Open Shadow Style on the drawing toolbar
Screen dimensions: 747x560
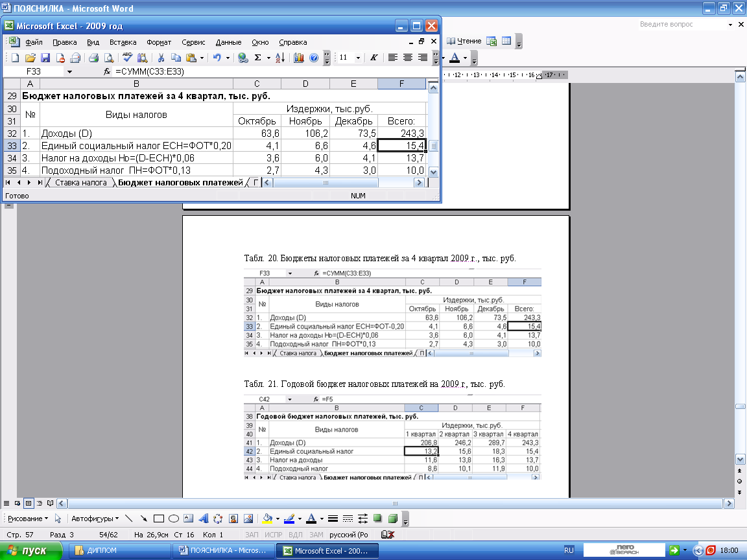tap(378, 519)
